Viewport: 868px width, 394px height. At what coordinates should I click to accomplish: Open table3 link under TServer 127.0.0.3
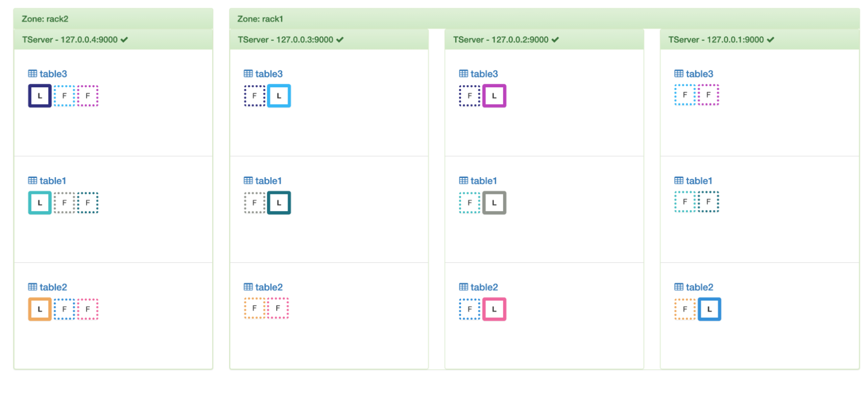269,74
